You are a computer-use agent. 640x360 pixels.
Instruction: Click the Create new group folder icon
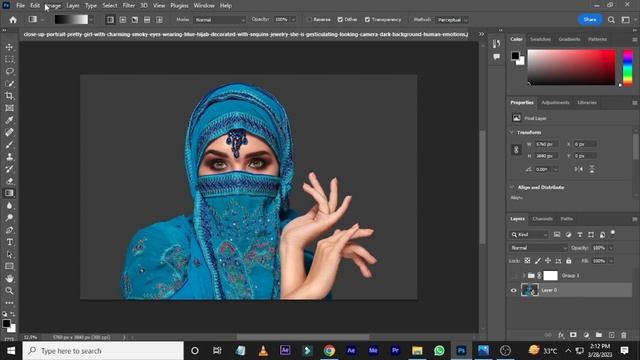coord(598,335)
